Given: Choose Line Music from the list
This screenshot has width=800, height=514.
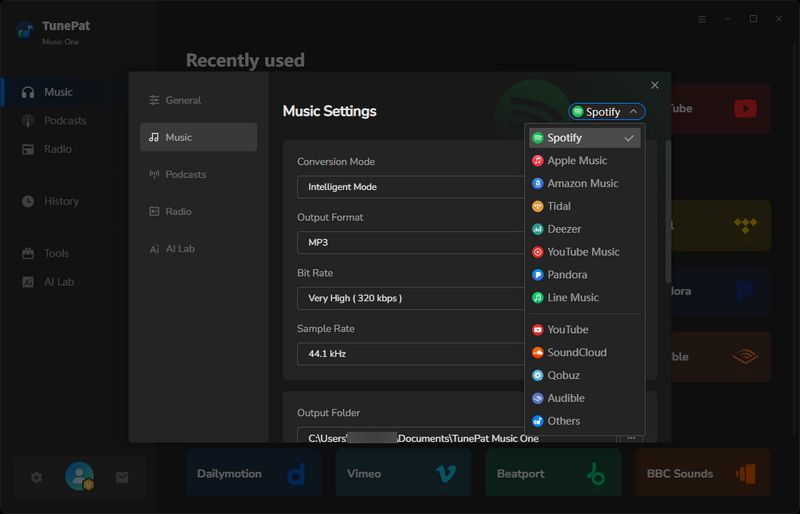Looking at the screenshot, I should coord(584,298).
